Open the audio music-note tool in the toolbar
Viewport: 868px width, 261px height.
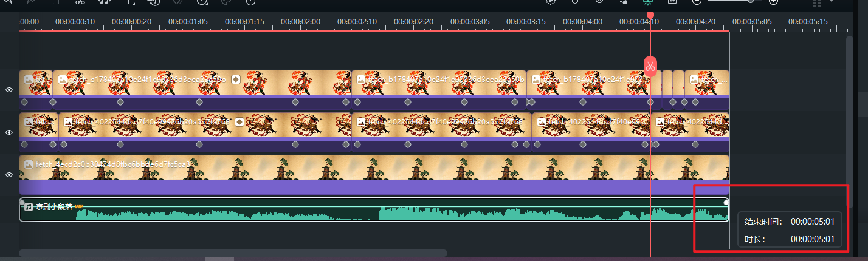coord(105,2)
